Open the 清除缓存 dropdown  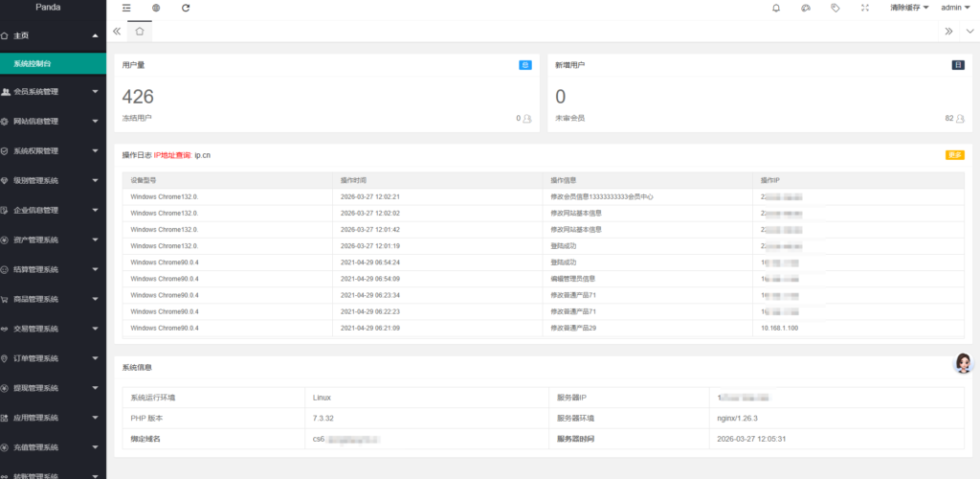pos(909,8)
